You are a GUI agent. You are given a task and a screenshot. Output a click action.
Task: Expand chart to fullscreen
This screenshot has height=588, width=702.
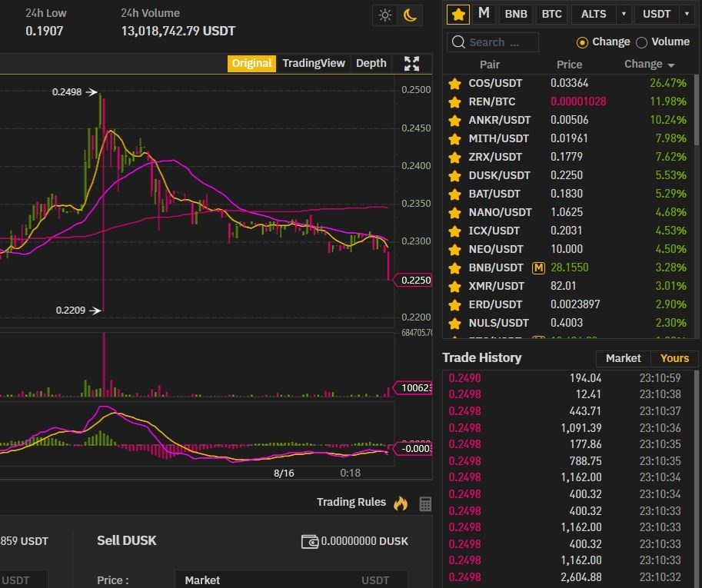(x=411, y=64)
